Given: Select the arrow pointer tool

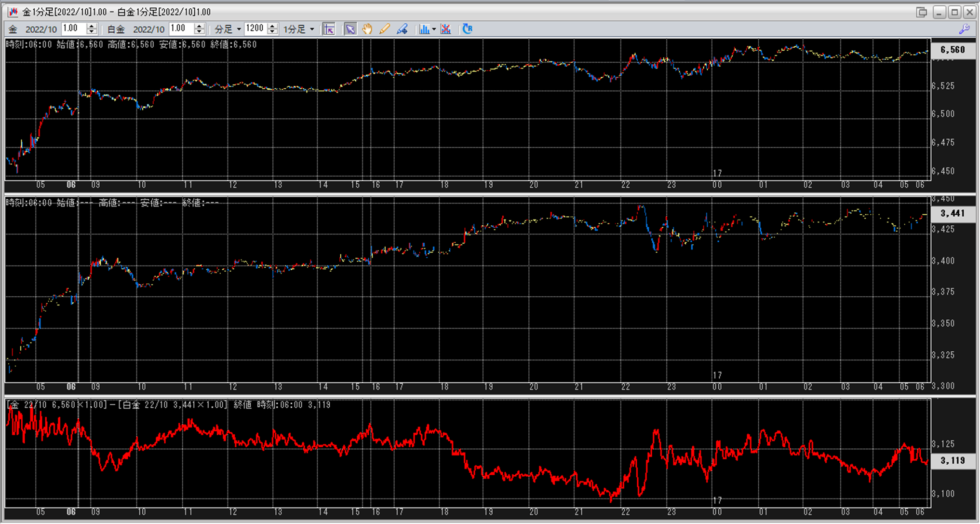Looking at the screenshot, I should tap(350, 29).
